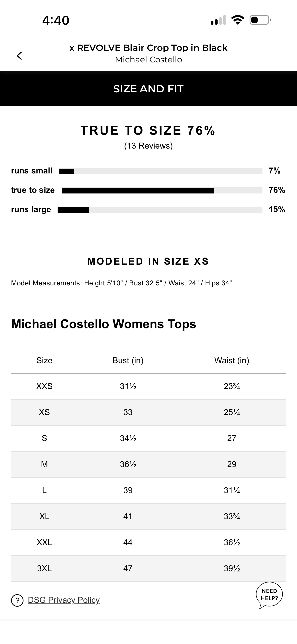
Task: Tap the 4:40 clock in status bar
Action: [56, 20]
